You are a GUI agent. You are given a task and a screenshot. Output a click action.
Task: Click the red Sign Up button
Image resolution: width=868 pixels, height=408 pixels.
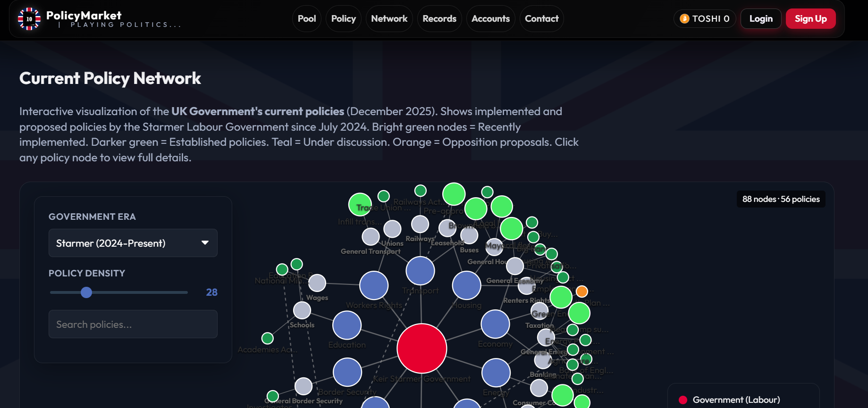[x=810, y=19]
